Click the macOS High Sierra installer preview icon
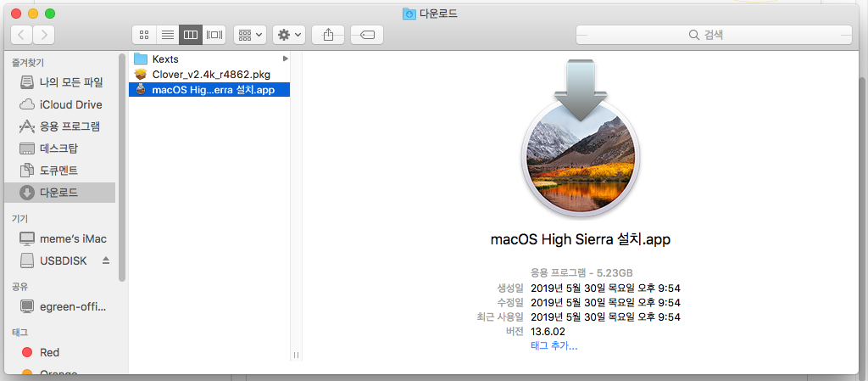 (x=580, y=138)
